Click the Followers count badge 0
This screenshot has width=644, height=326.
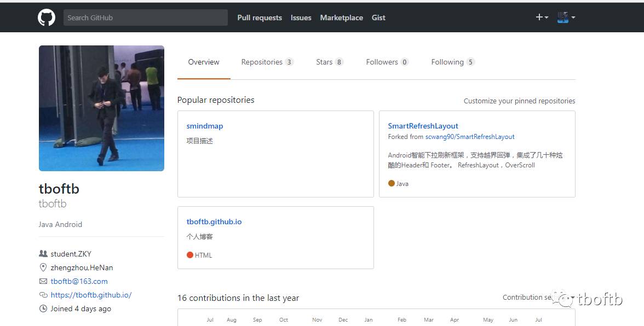click(x=405, y=62)
